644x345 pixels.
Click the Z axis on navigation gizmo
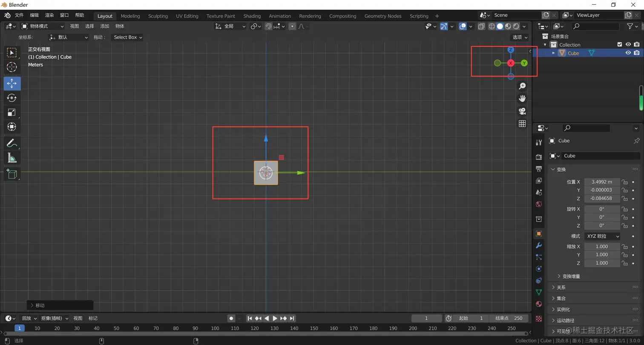coord(511,50)
